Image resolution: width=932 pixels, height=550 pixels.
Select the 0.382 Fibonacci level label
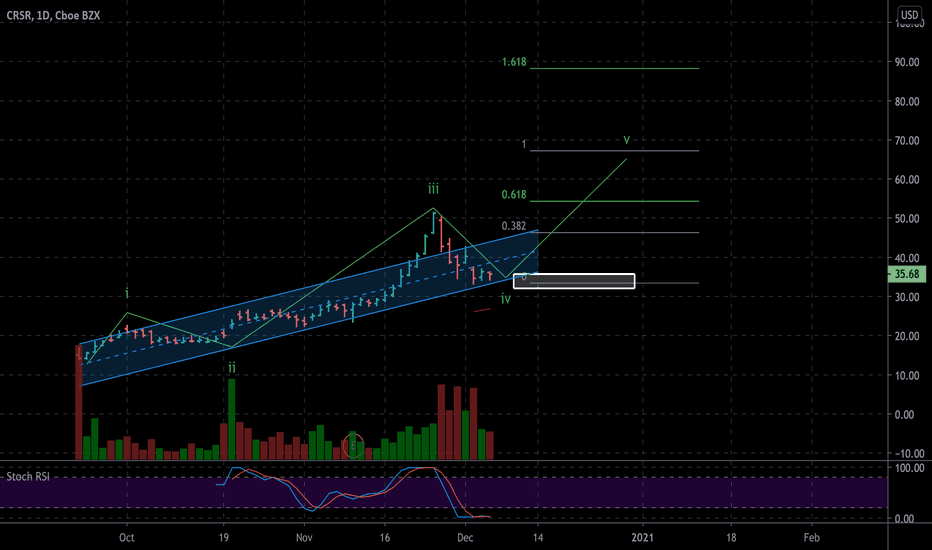coord(514,226)
